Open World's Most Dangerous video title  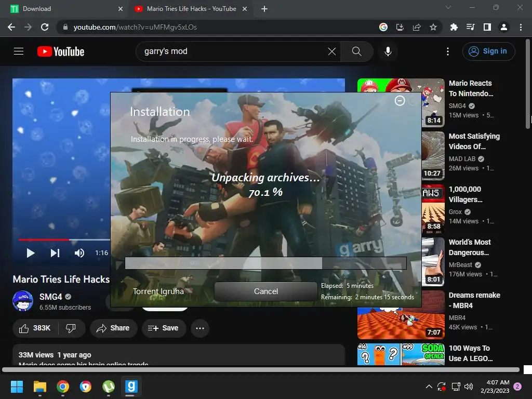click(x=470, y=247)
